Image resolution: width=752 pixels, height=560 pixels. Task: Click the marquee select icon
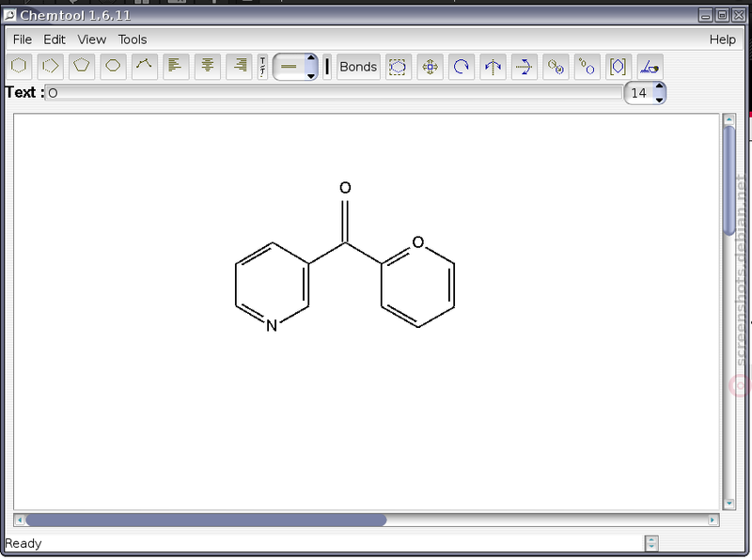(398, 67)
